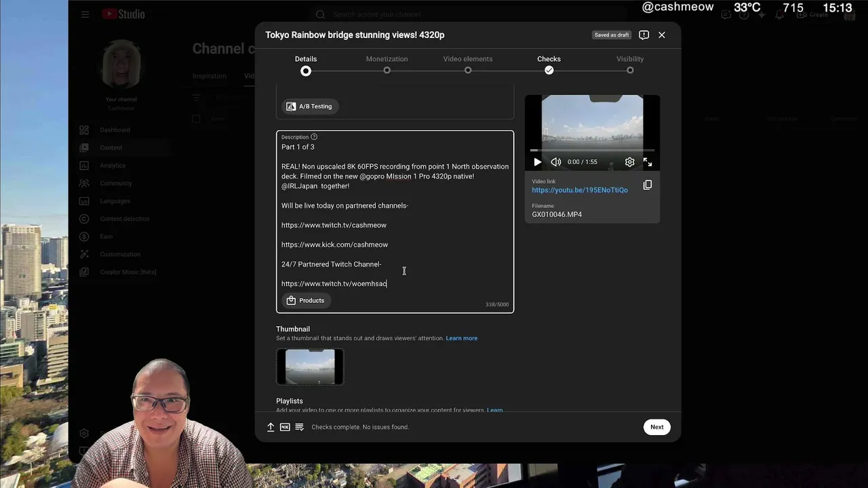Screen dimensions: 868x488
Task: Open Customization wand icon in the sidebar
Action: point(84,254)
